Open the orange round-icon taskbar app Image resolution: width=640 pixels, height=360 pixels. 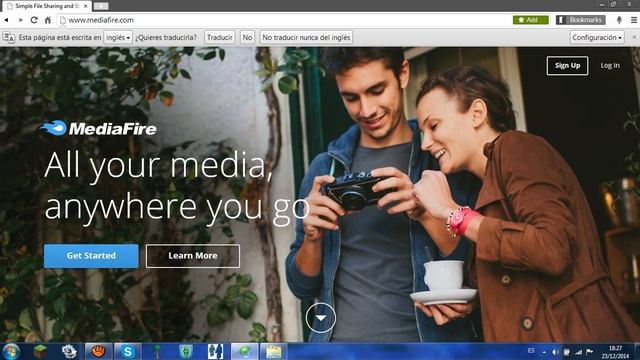click(98, 351)
